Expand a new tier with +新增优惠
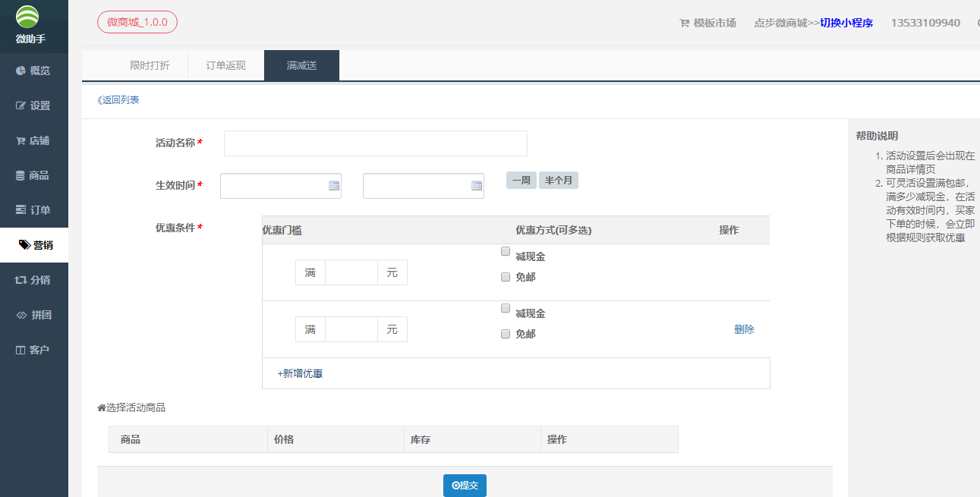The height and width of the screenshot is (497, 980). (300, 373)
